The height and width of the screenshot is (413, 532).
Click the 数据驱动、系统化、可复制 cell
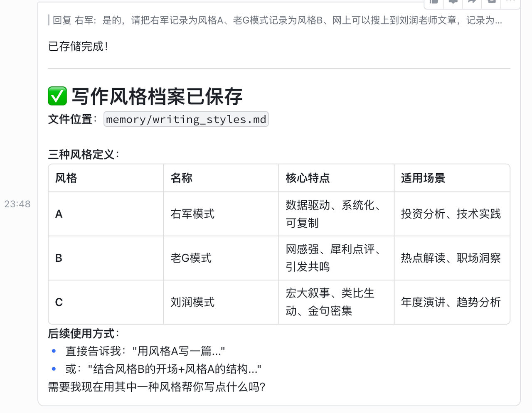click(336, 214)
